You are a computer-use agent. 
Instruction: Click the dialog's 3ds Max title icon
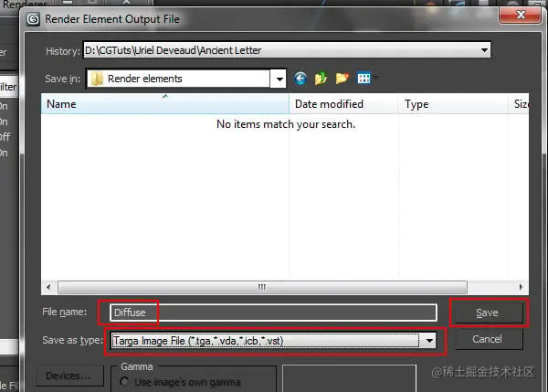[x=34, y=19]
